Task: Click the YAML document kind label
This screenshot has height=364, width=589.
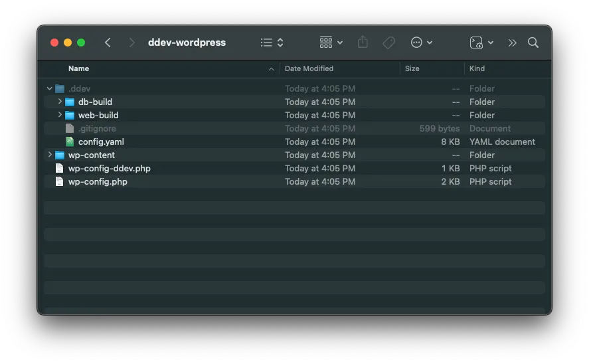Action: click(x=502, y=141)
